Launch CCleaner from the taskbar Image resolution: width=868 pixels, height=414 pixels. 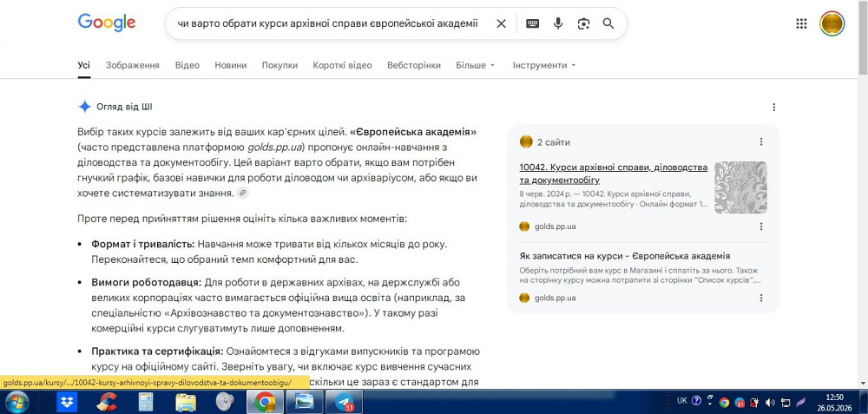tap(106, 402)
